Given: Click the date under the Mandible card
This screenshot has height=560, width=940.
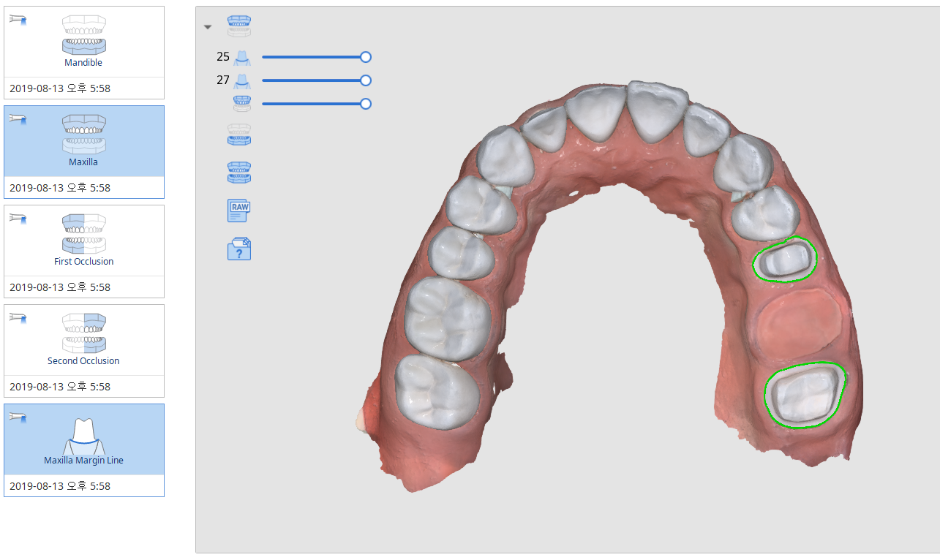Looking at the screenshot, I should pyautogui.click(x=60, y=88).
